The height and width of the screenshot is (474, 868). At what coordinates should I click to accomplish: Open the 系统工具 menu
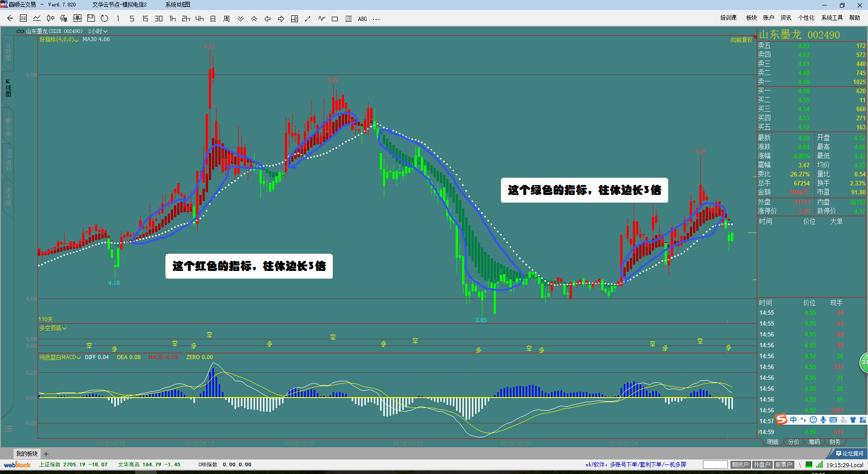pyautogui.click(x=832, y=18)
